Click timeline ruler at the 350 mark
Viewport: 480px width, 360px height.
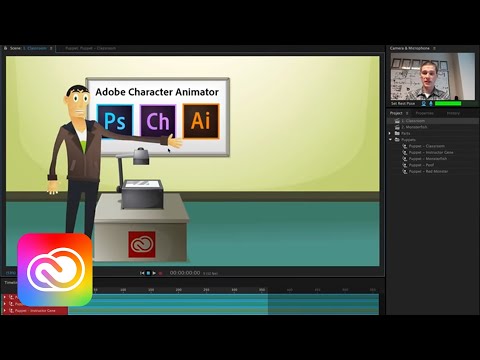[262, 290]
